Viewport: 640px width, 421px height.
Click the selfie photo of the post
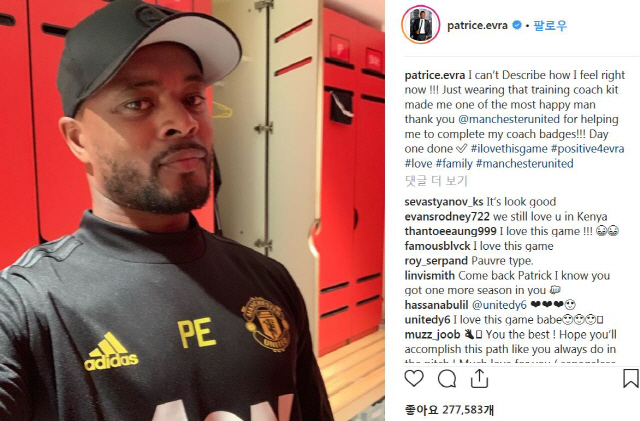(192, 210)
